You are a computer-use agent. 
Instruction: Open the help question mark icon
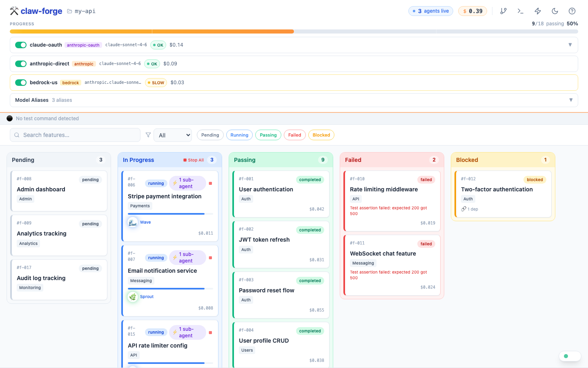[x=572, y=11]
